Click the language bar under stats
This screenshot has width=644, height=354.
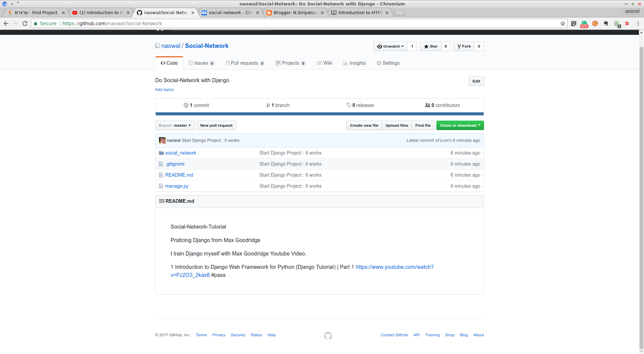pyautogui.click(x=320, y=114)
